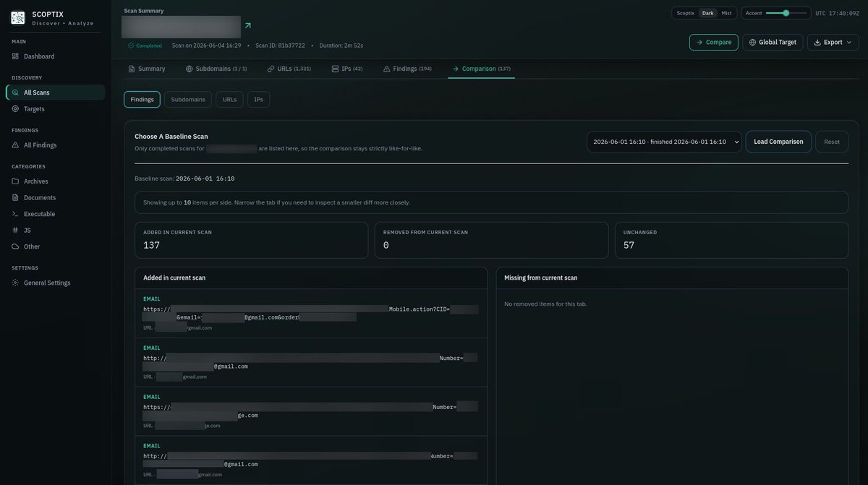The height and width of the screenshot is (485, 868).
Task: Open Targets using its sidebar icon
Action: click(16, 109)
